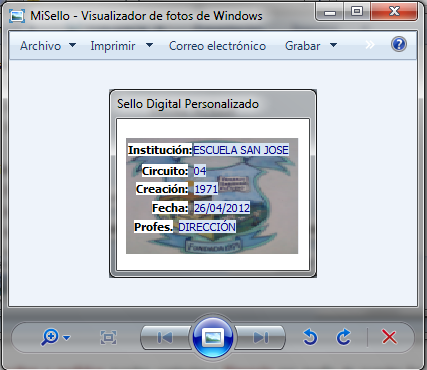Start the slideshow with center button
This screenshot has height=370, width=427.
(x=213, y=338)
